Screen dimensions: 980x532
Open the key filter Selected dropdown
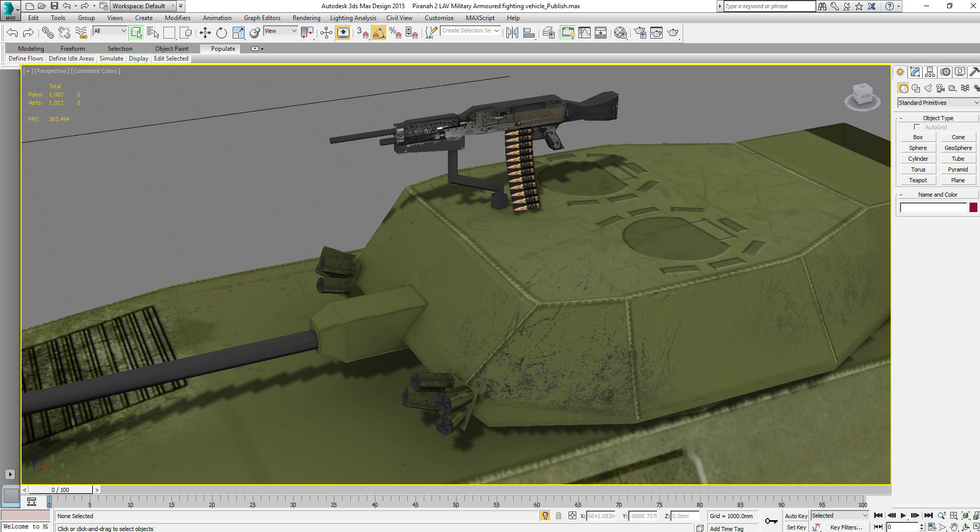click(840, 516)
